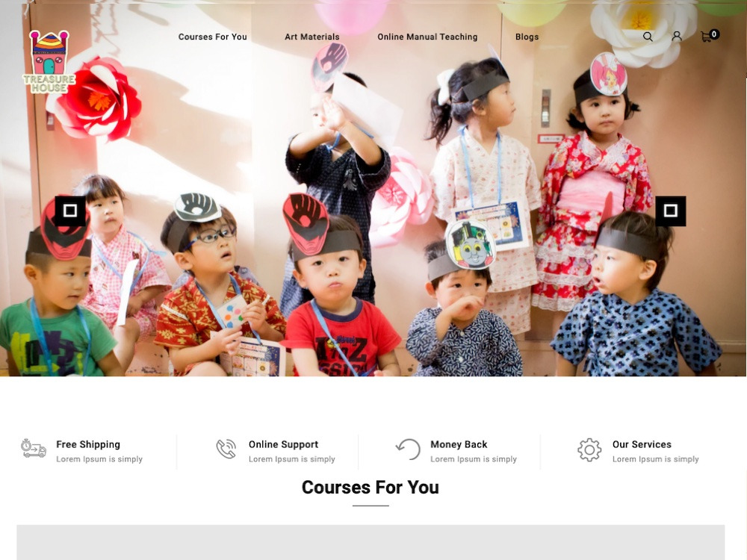This screenshot has width=747, height=560.
Task: Open the search magnifier icon
Action: pos(648,37)
